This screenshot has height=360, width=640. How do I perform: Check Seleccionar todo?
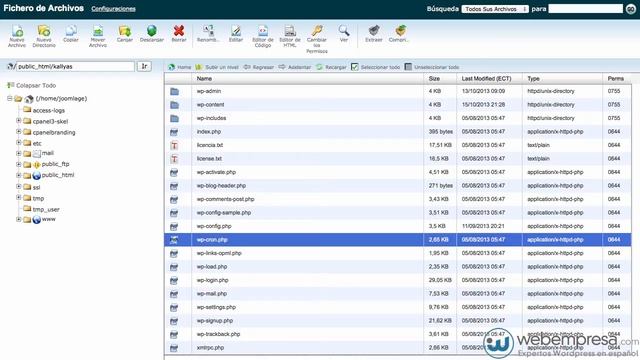pyautogui.click(x=355, y=67)
